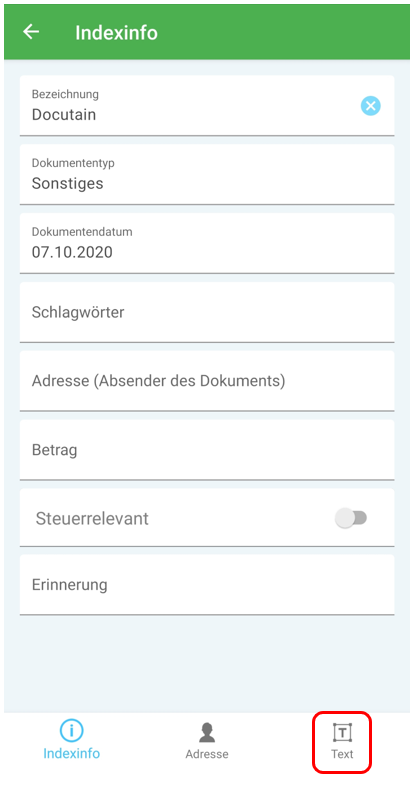Open the Erinnerung reminder setting
This screenshot has width=415, height=785.
[207, 585]
